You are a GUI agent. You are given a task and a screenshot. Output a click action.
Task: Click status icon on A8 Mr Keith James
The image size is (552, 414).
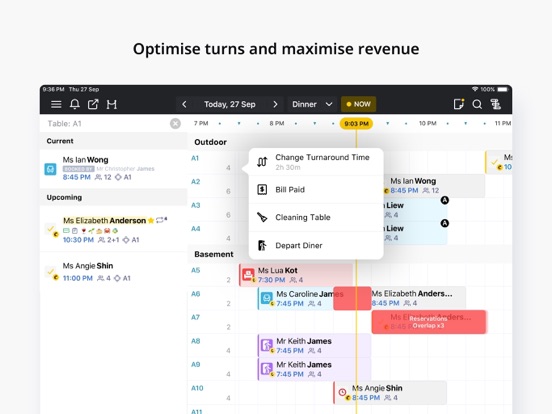pyautogui.click(x=266, y=345)
